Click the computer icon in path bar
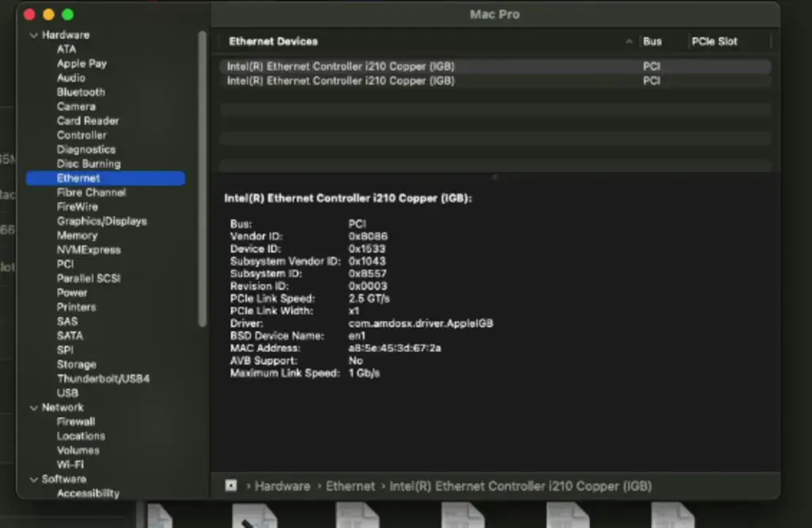This screenshot has width=812, height=528. click(x=231, y=485)
